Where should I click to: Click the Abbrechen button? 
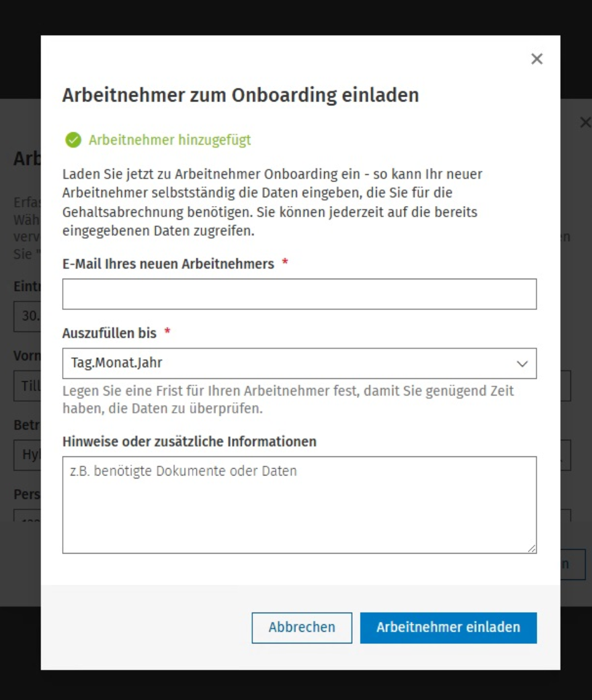(302, 627)
